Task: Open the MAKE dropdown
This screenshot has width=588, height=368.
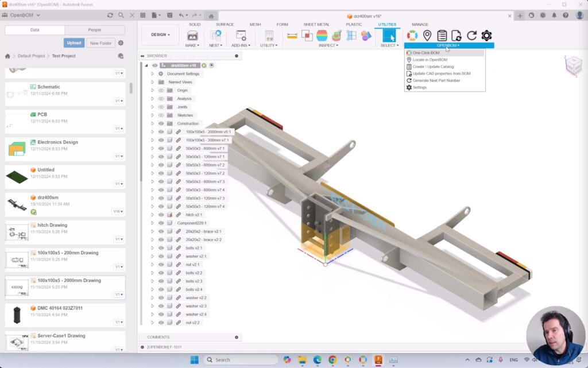Action: click(192, 45)
